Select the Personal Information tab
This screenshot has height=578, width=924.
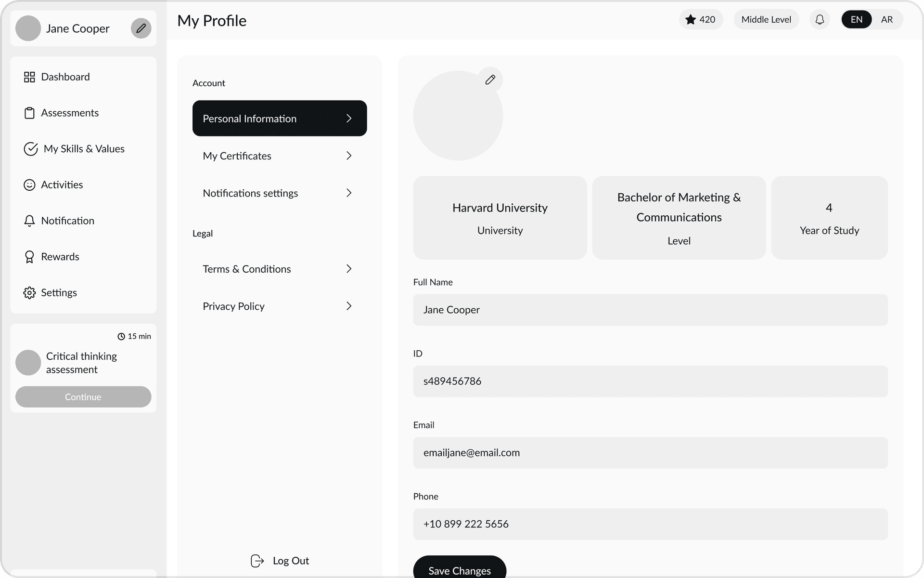[x=279, y=118]
